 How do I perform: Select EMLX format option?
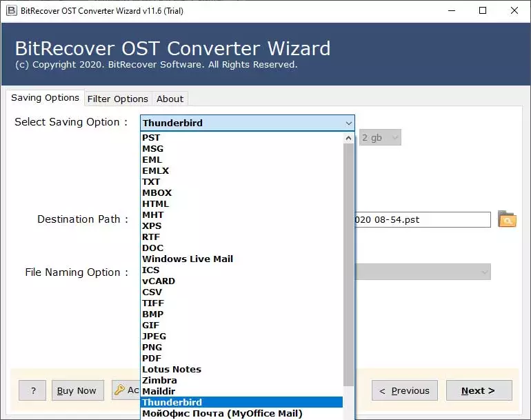(x=241, y=171)
